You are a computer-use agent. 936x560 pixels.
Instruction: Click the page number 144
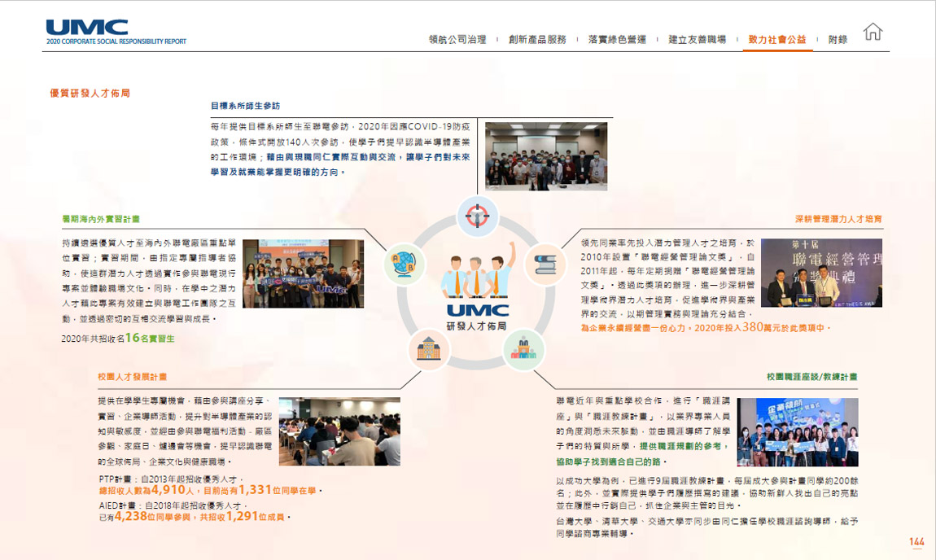click(916, 542)
